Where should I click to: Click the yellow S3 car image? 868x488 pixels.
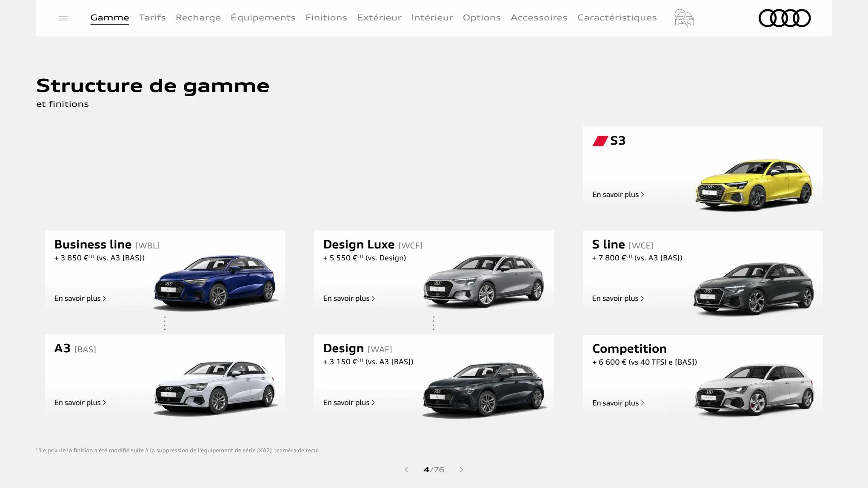[x=754, y=185]
